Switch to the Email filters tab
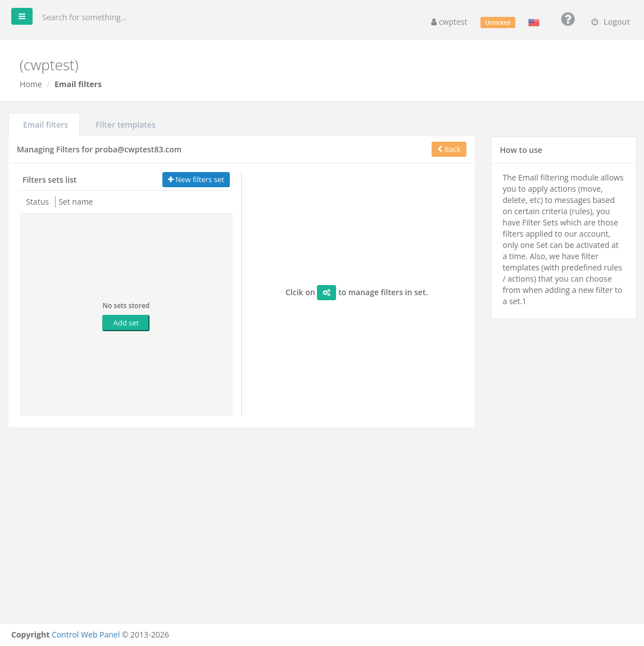Viewport: 644px width, 646px height. click(46, 124)
